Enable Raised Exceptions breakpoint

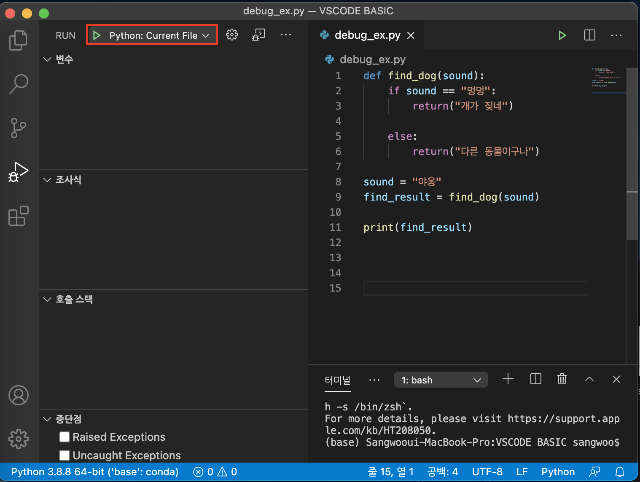click(64, 437)
